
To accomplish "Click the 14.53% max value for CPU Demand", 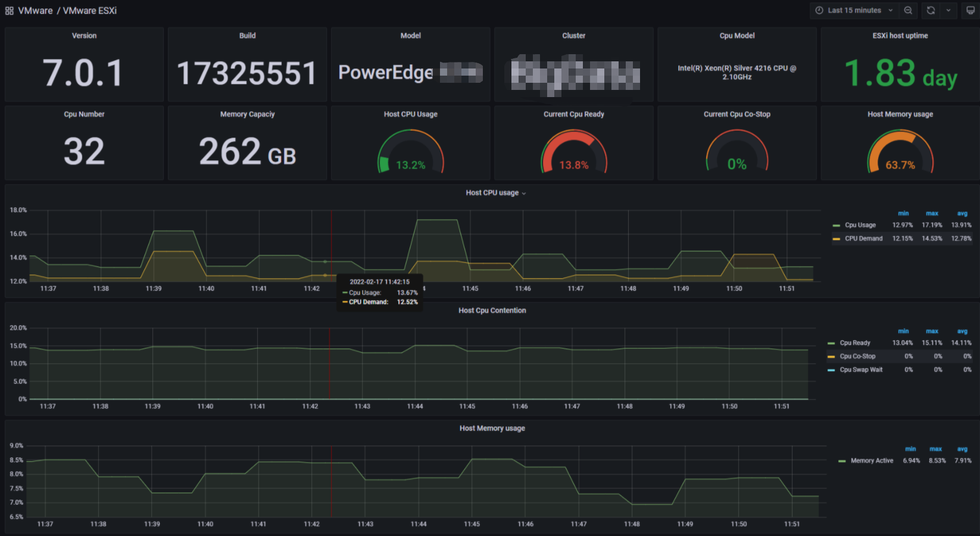I will [x=932, y=238].
